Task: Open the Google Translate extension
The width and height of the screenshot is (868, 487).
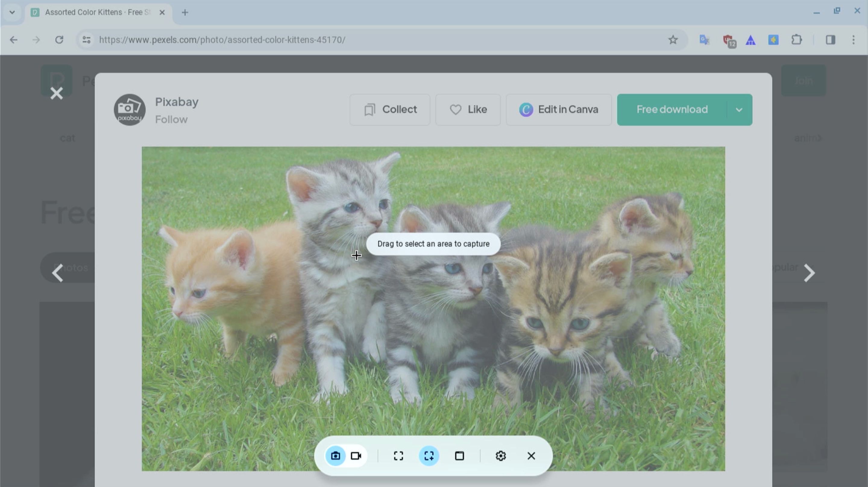Action: click(x=704, y=40)
